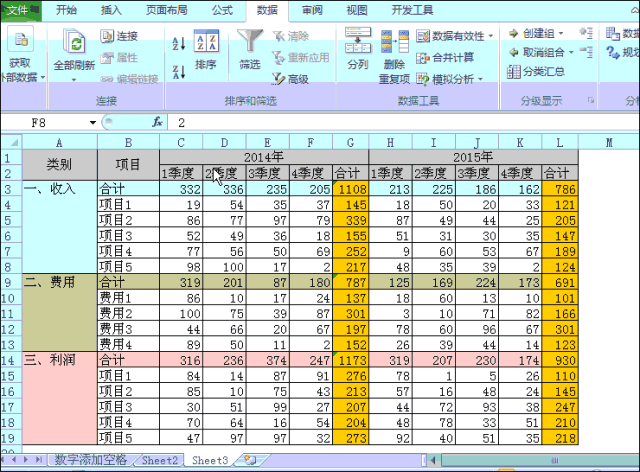Viewport: 640px width, 472px height.
Task: Switch to the Insert (插入) tab
Action: (x=111, y=10)
